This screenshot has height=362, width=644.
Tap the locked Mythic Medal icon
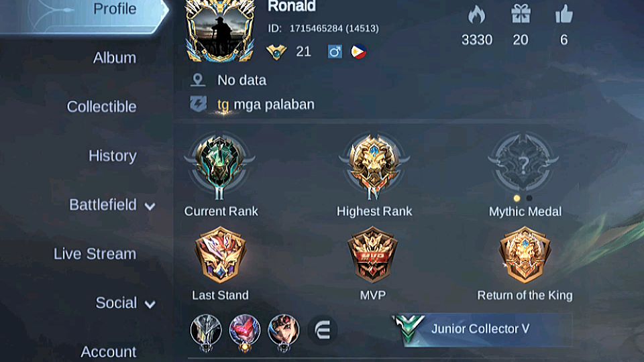tap(523, 163)
